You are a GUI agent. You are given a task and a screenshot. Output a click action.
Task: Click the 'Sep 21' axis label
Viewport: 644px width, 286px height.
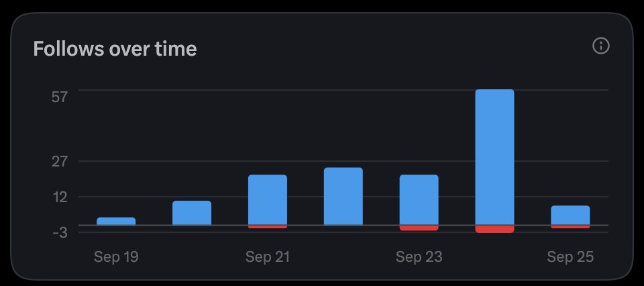click(x=268, y=257)
